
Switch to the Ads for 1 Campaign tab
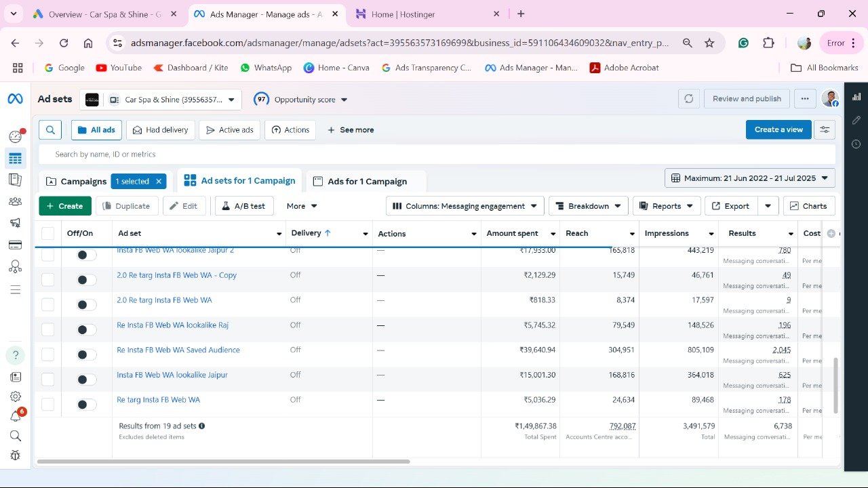pyautogui.click(x=367, y=182)
